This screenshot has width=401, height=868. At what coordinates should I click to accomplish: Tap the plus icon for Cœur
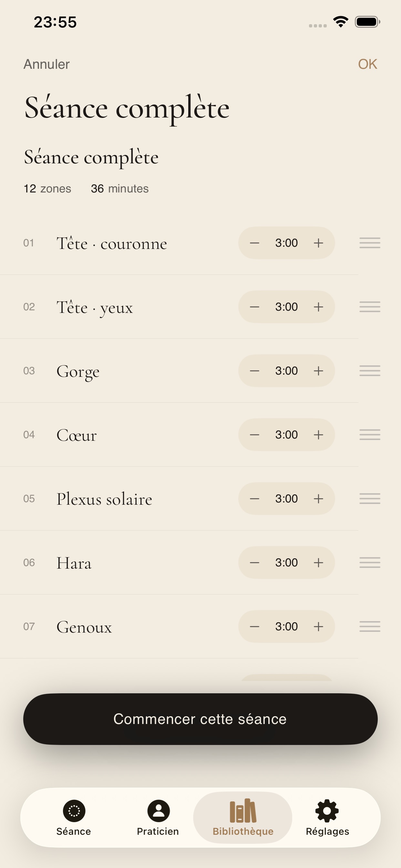pos(318,435)
